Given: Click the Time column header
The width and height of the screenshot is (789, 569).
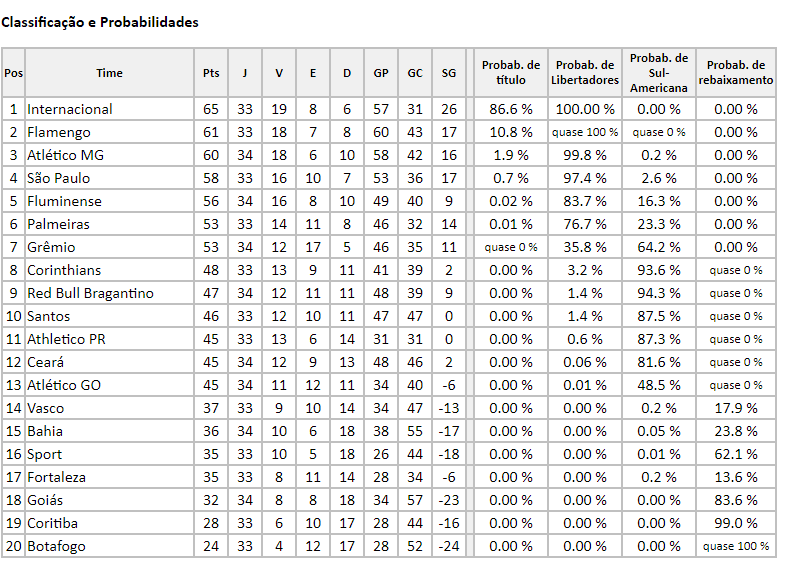Looking at the screenshot, I should [109, 73].
